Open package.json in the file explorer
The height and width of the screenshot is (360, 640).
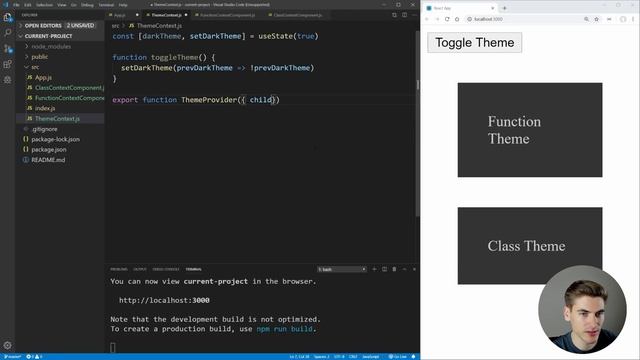point(60,149)
